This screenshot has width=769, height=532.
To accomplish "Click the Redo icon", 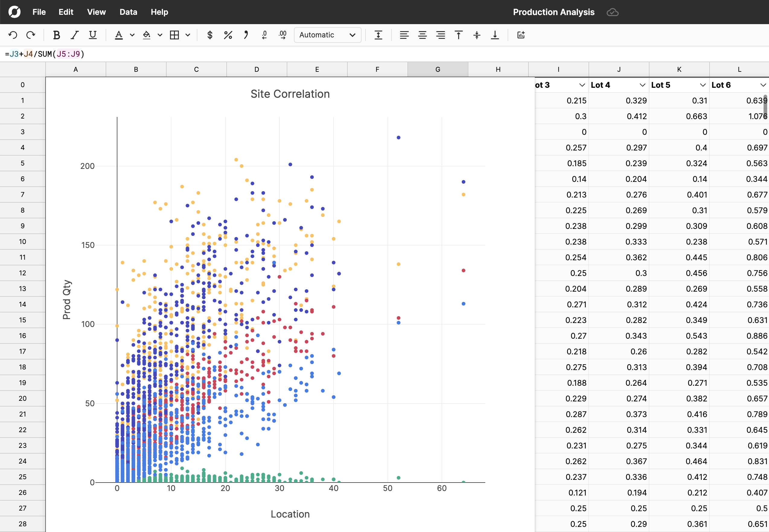I will click(x=31, y=35).
